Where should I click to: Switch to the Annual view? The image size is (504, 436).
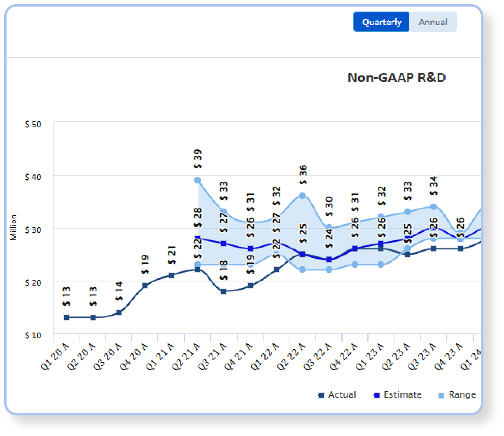click(433, 22)
